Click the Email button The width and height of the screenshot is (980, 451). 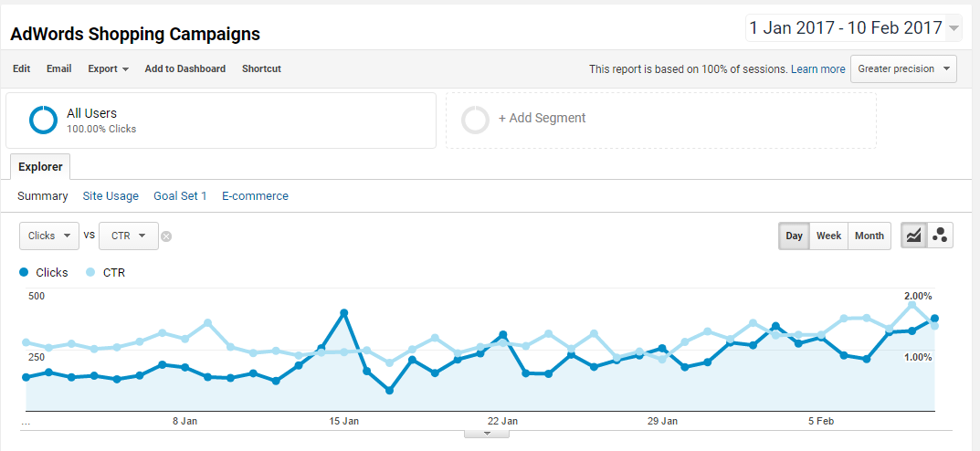pyautogui.click(x=58, y=68)
